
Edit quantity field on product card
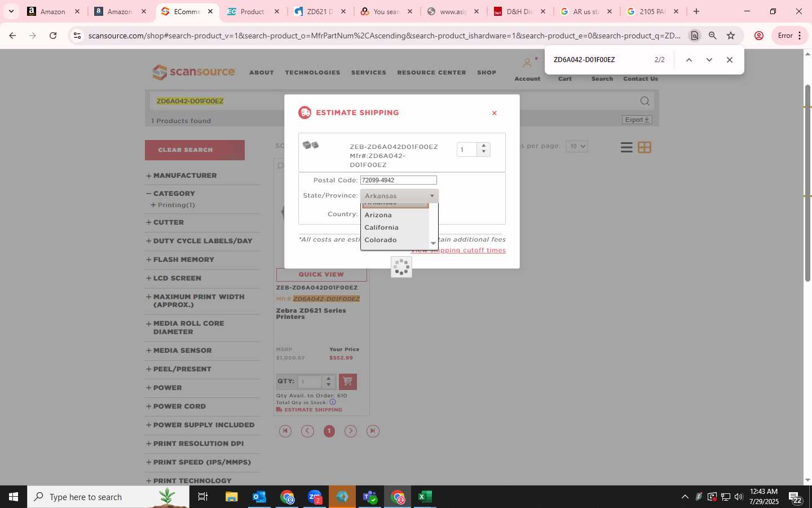[x=310, y=382]
